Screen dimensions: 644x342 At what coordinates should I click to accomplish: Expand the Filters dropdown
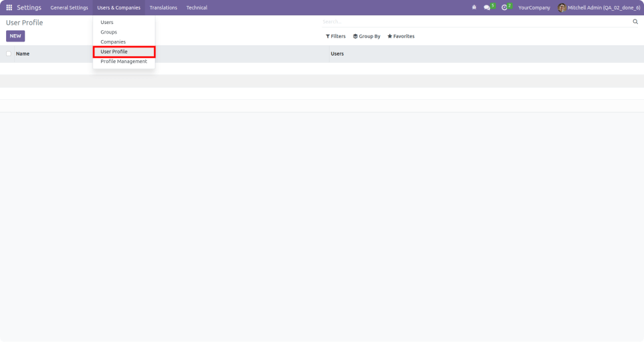(336, 36)
